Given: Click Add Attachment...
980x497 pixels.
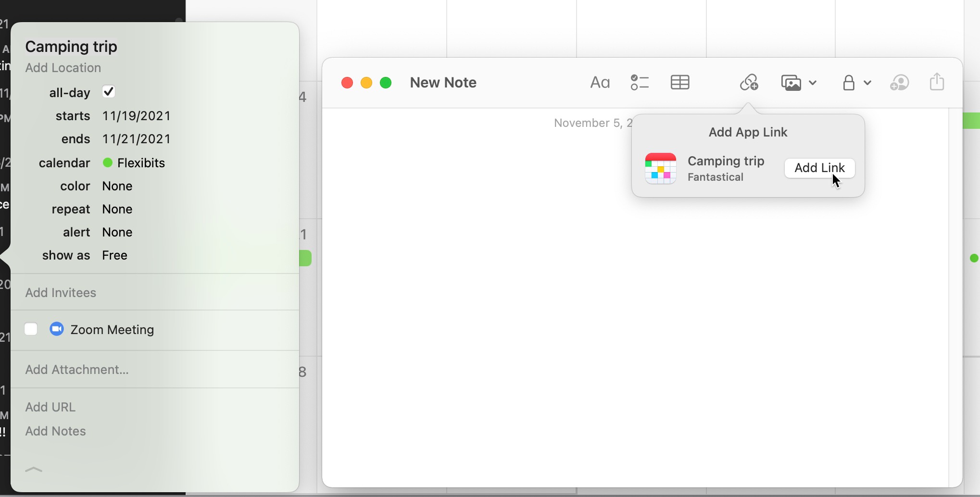Looking at the screenshot, I should pos(77,370).
